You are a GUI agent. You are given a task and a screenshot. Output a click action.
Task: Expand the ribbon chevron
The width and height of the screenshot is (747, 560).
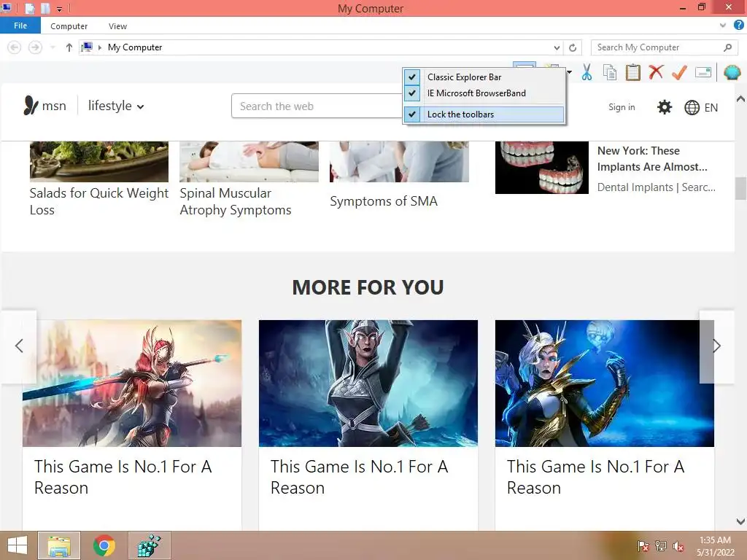pyautogui.click(x=723, y=26)
